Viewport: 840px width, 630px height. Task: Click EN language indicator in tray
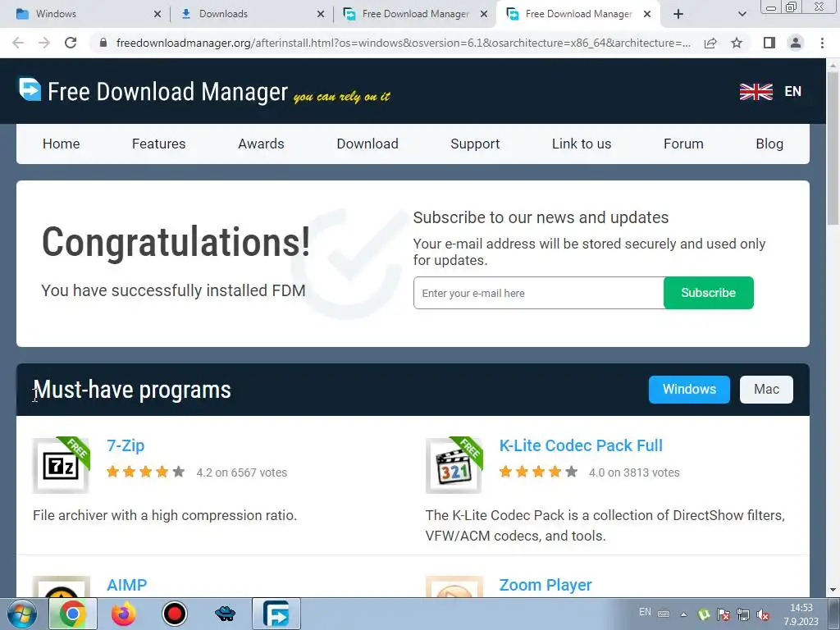click(x=645, y=612)
